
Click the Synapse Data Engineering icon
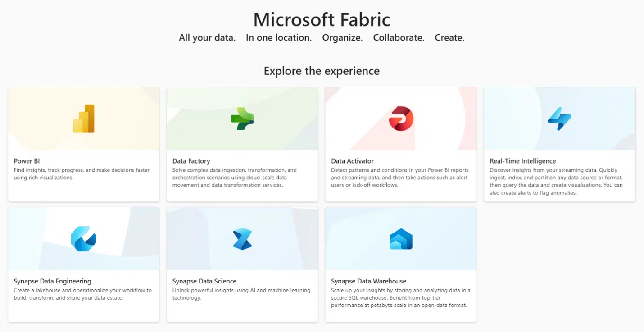tap(84, 239)
